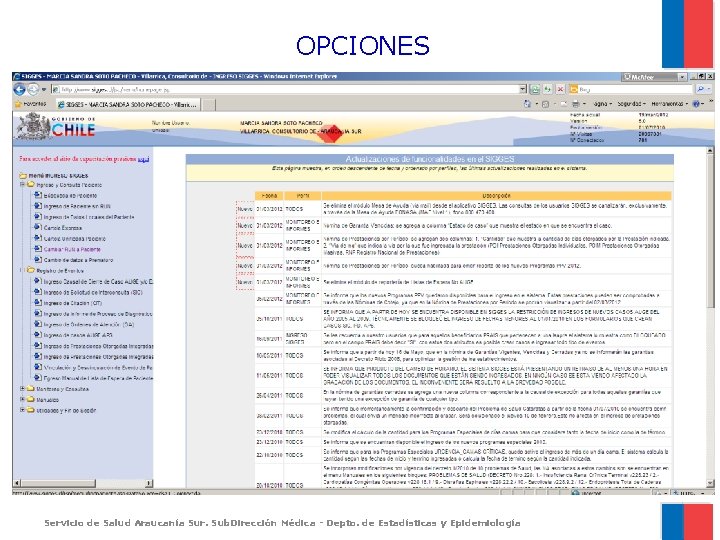Click the Monitoreo y Consultas folder icon
The image size is (720, 540).
pyautogui.click(x=31, y=388)
